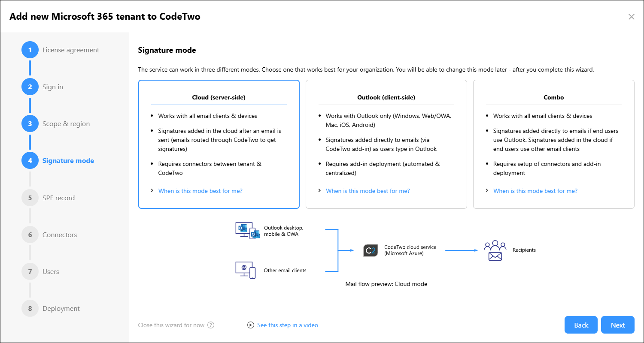Image resolution: width=644 pixels, height=343 pixels.
Task: Choose the Cloud (server-side) mode card
Action: (219, 144)
